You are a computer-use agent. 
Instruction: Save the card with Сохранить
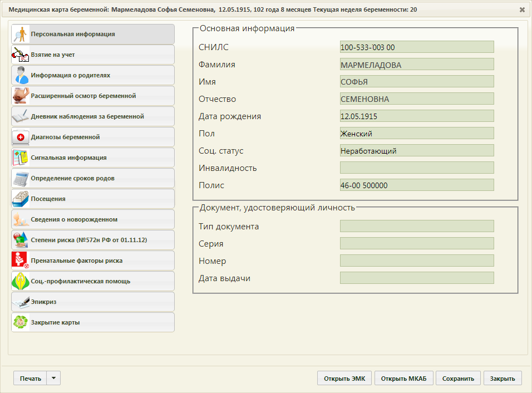pos(458,379)
